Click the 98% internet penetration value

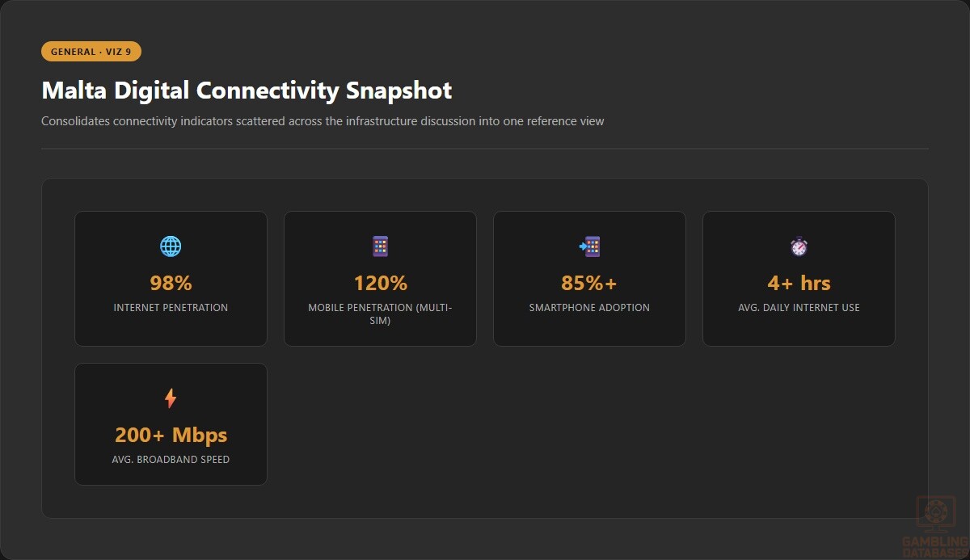point(171,283)
